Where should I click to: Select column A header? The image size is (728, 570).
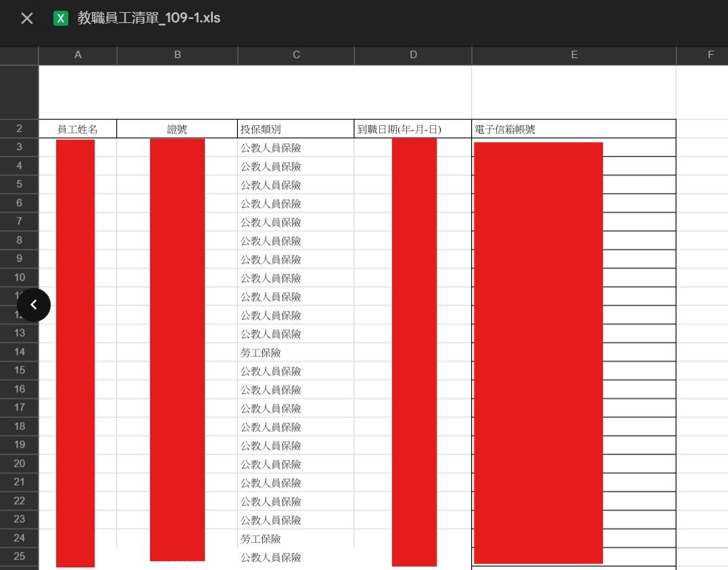[x=78, y=55]
